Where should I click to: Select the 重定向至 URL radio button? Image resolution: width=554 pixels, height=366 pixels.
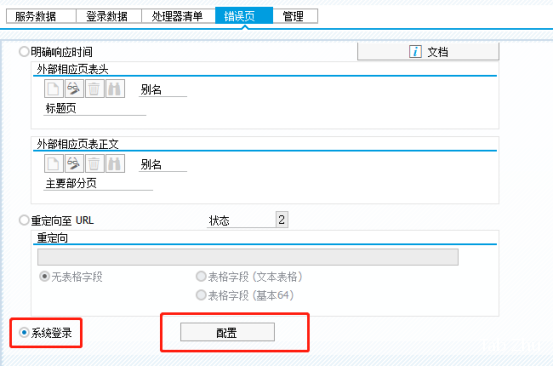pyautogui.click(x=24, y=220)
